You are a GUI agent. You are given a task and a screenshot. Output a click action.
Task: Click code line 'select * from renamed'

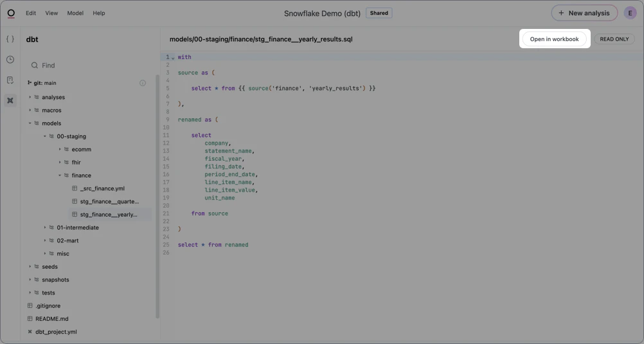click(x=213, y=244)
